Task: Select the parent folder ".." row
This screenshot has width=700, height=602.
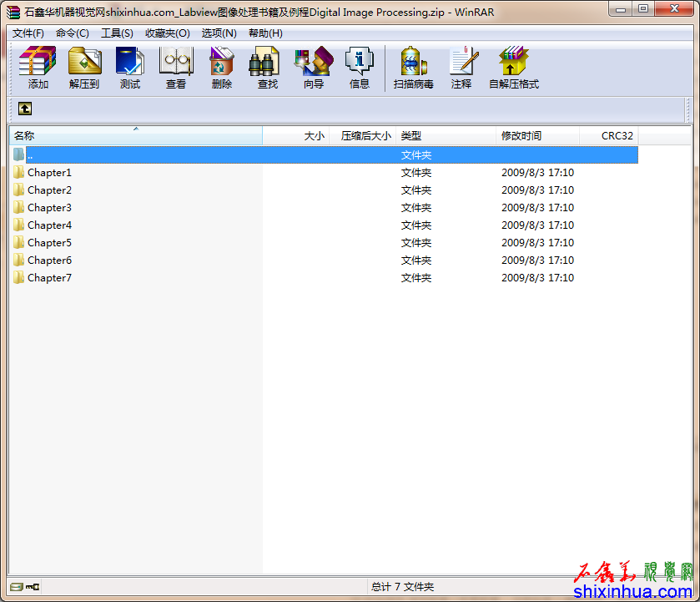Action: (x=30, y=155)
